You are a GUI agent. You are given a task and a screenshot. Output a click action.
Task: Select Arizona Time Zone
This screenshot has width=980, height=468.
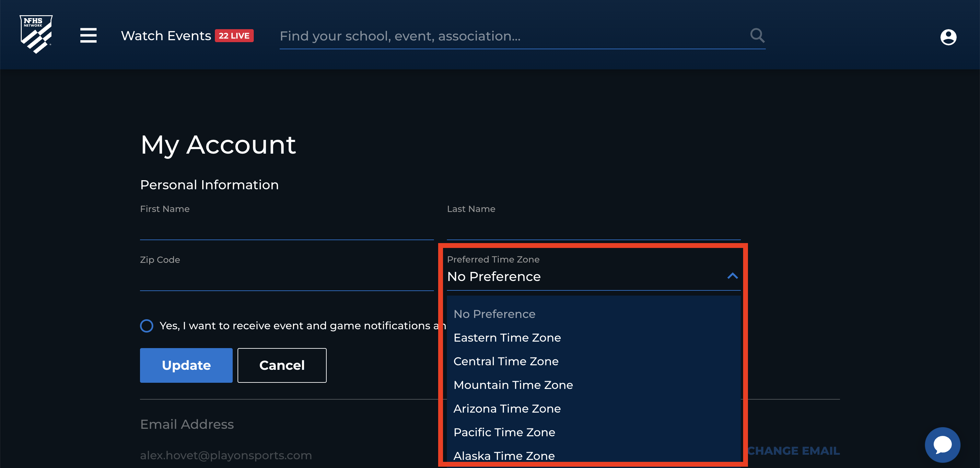click(x=507, y=408)
